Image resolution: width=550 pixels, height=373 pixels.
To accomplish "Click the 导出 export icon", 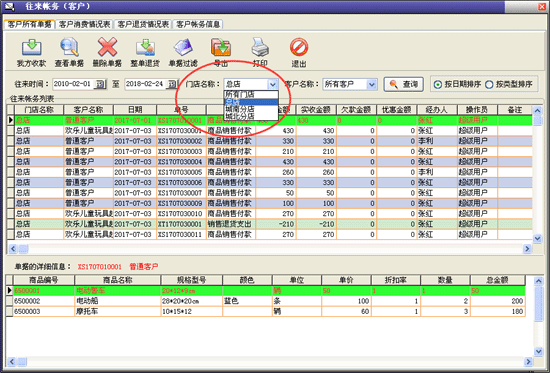I will [221, 47].
